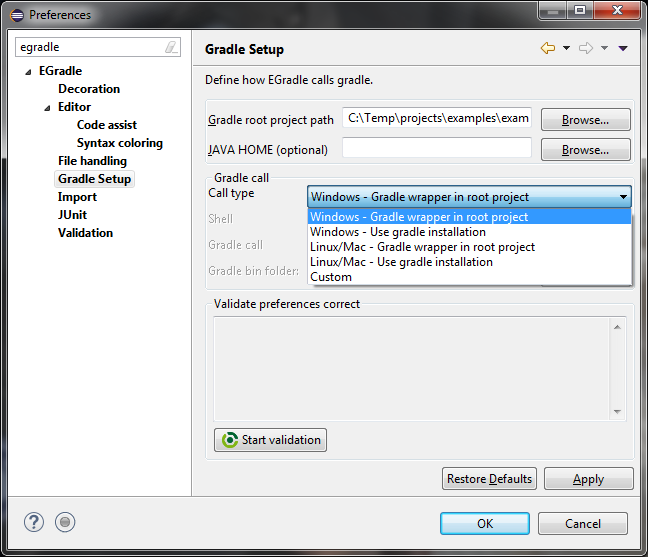Confirm preferences with OK
648x557 pixels.
[485, 524]
